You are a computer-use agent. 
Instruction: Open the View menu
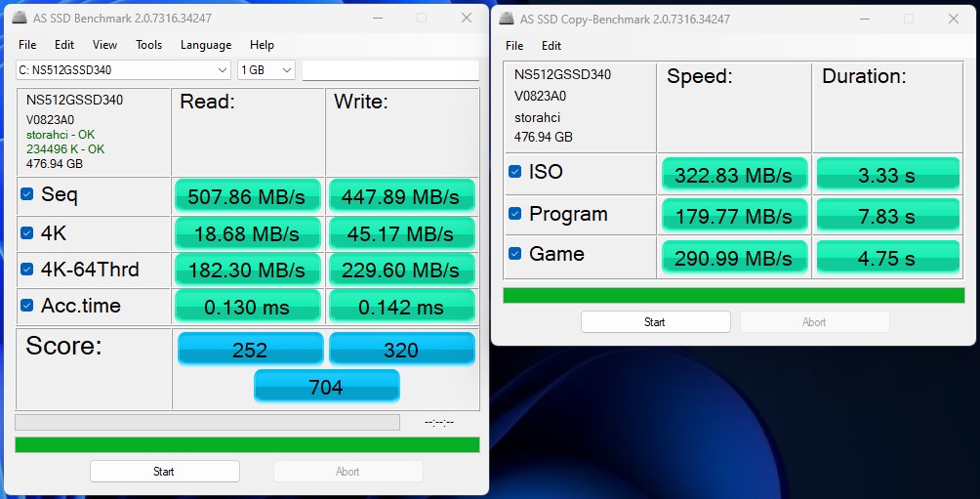point(104,45)
